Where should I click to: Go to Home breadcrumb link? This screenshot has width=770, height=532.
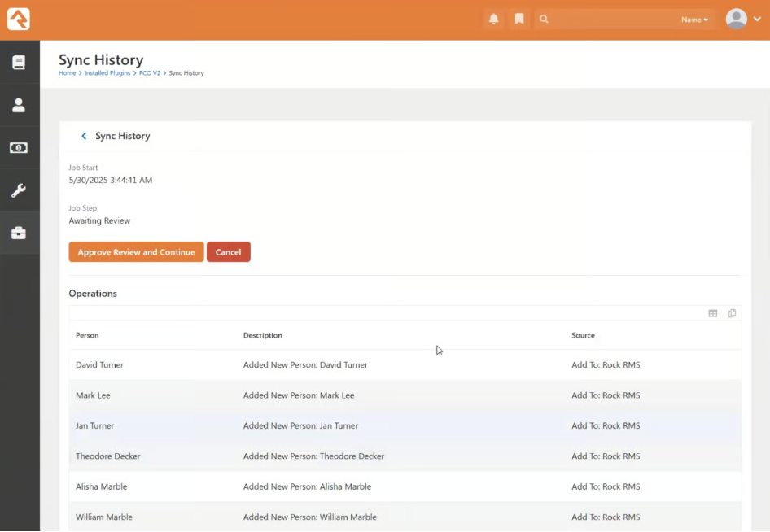point(67,73)
